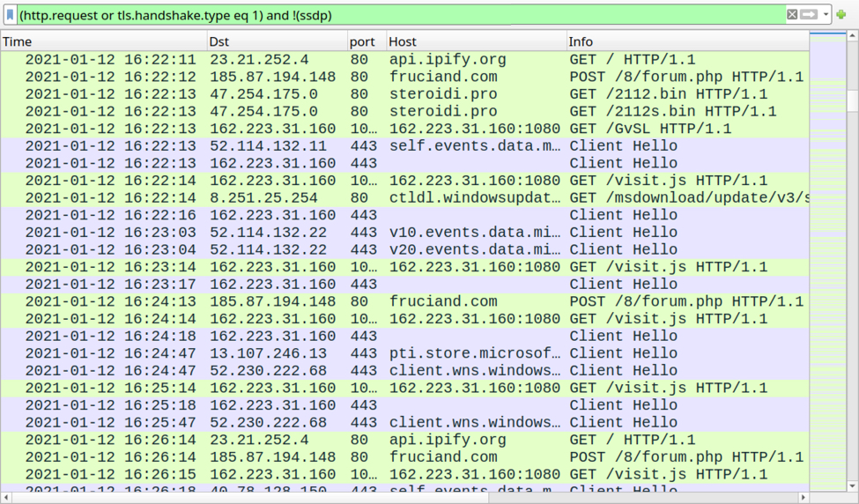Select the 16:23:17 Client Hello packet
859x504 pixels.
[405, 284]
